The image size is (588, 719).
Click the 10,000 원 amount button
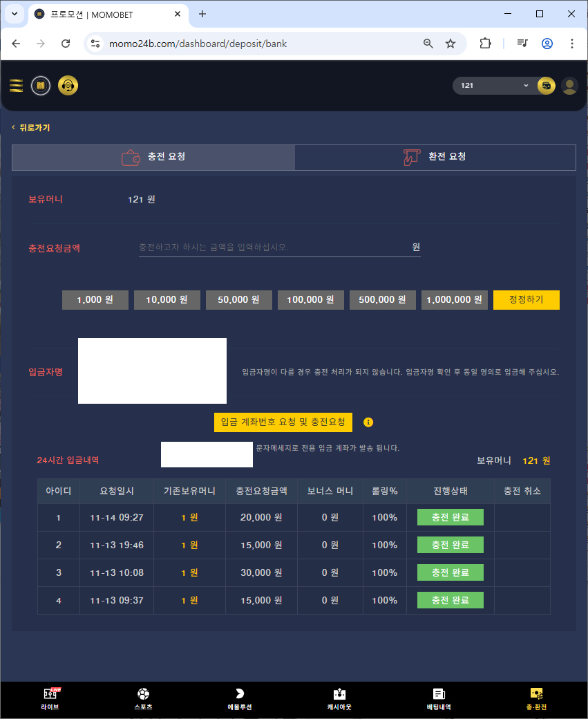(x=167, y=300)
